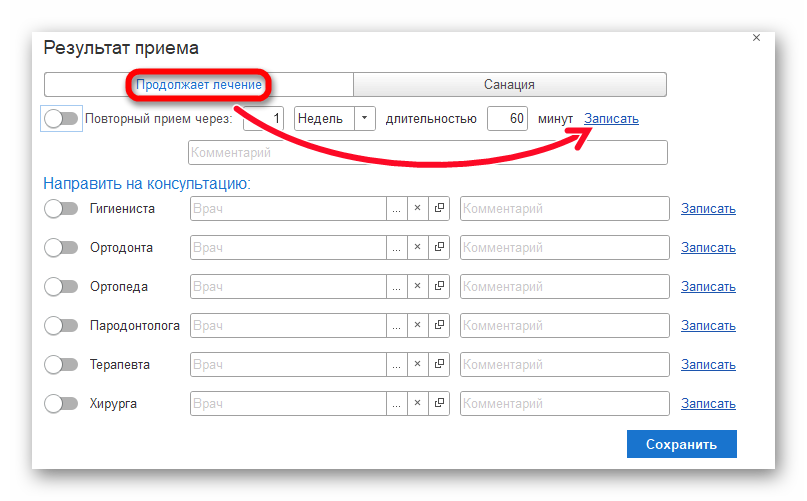Enable the Ортодонта consultation switch
The image size is (807, 501).
[61, 248]
